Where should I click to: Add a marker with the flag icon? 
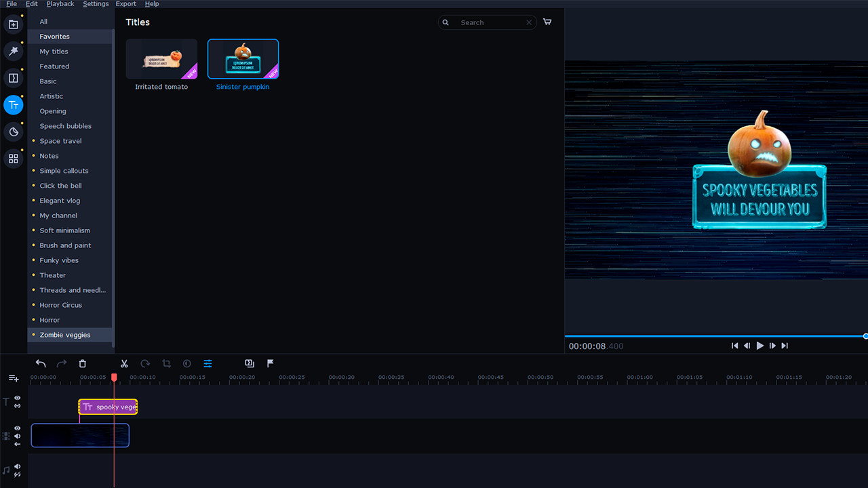point(270,363)
